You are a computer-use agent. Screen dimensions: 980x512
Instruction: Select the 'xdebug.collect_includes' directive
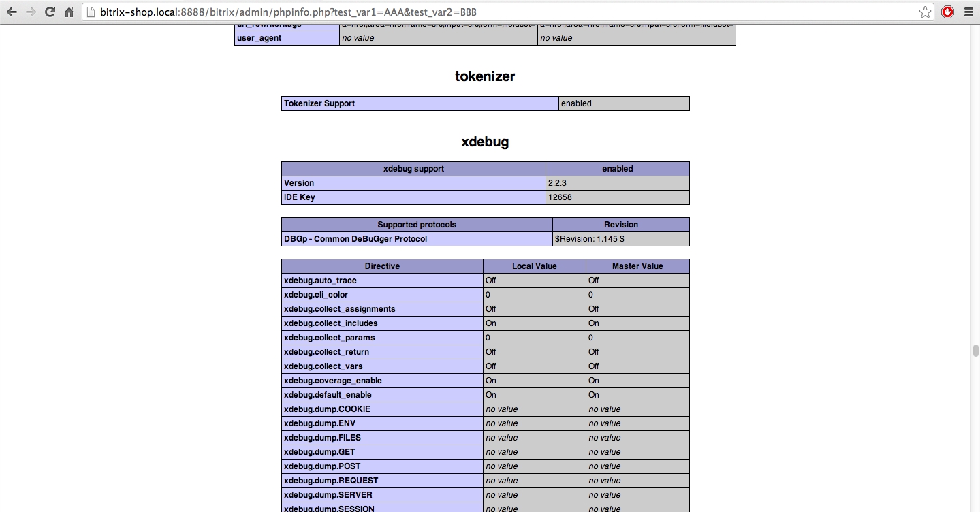(382, 323)
